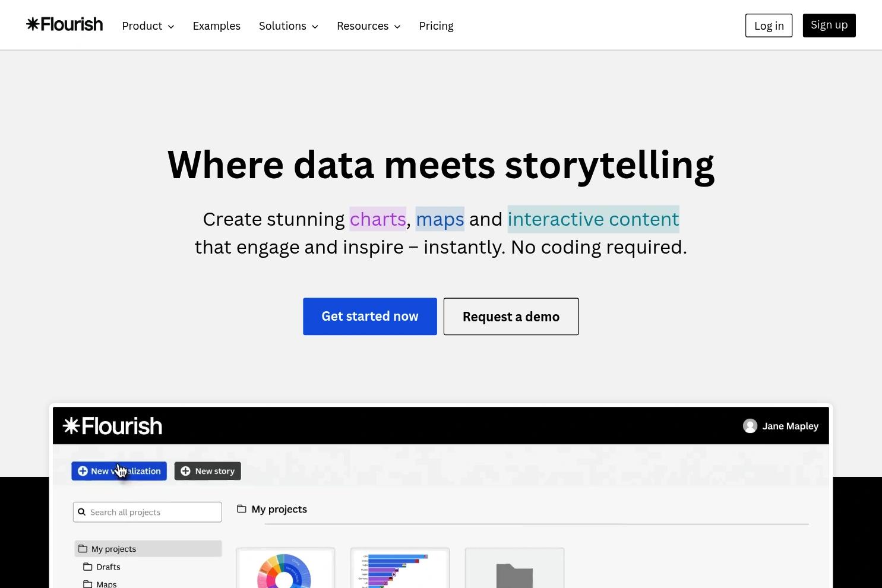Expand the Solutions menu
Screen dimensions: 882x588
(289, 26)
